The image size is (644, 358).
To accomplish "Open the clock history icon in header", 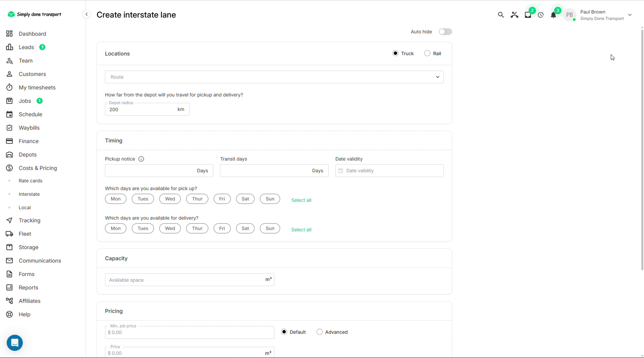I will tap(541, 15).
